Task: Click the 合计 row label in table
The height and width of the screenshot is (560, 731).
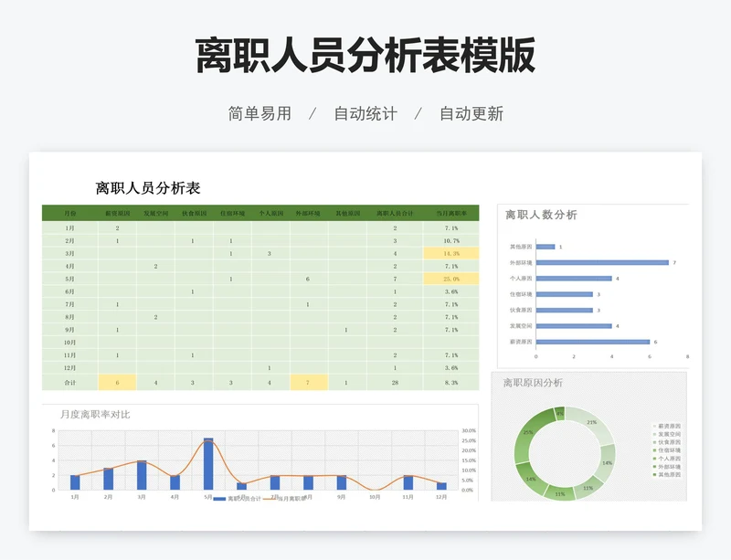Action: pos(70,383)
